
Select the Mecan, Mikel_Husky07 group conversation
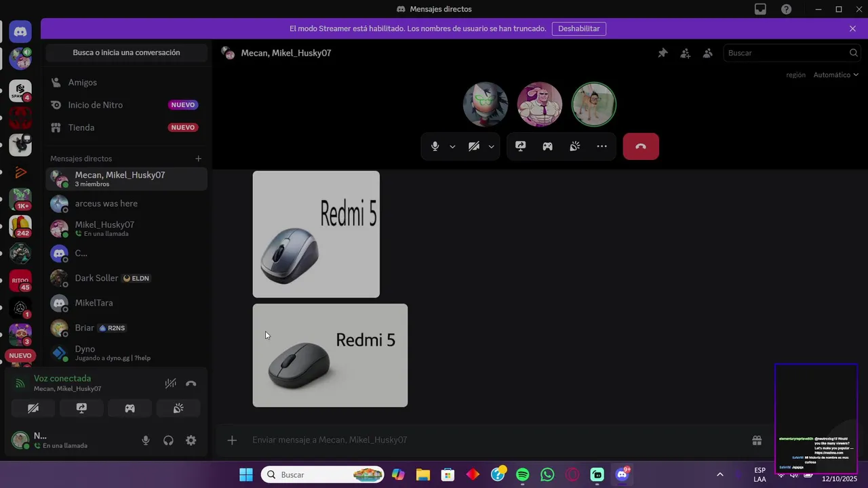127,179
